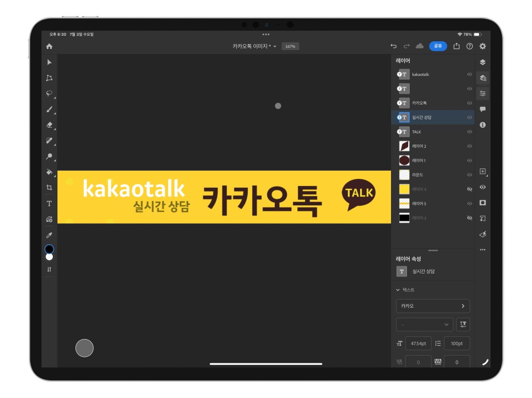
Task: Select the 라운드 layer row
Action: (x=433, y=175)
